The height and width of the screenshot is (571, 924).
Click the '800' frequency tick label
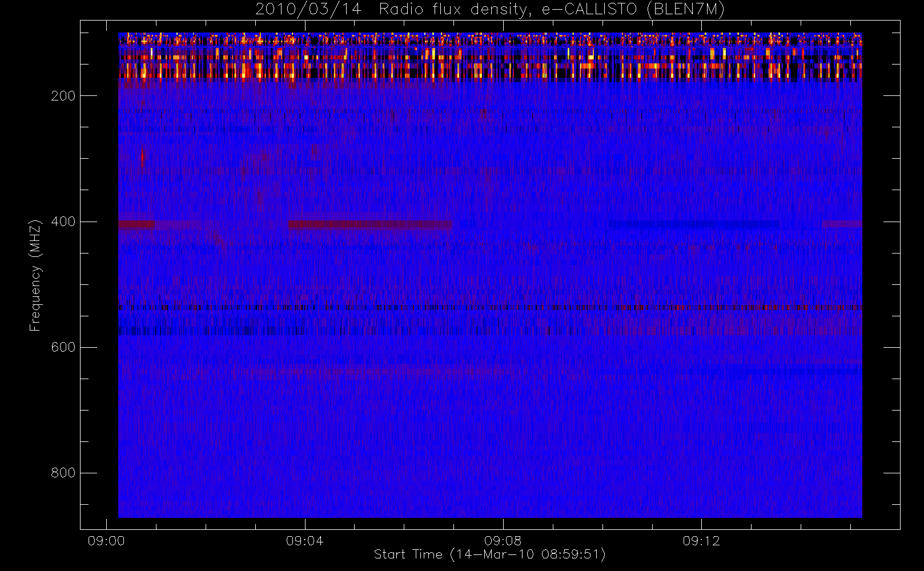click(x=63, y=473)
